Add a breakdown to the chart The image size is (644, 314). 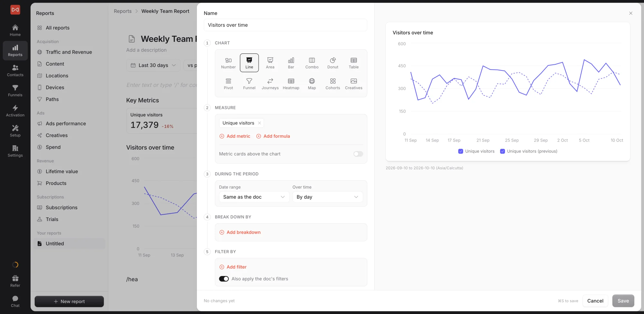pos(240,232)
